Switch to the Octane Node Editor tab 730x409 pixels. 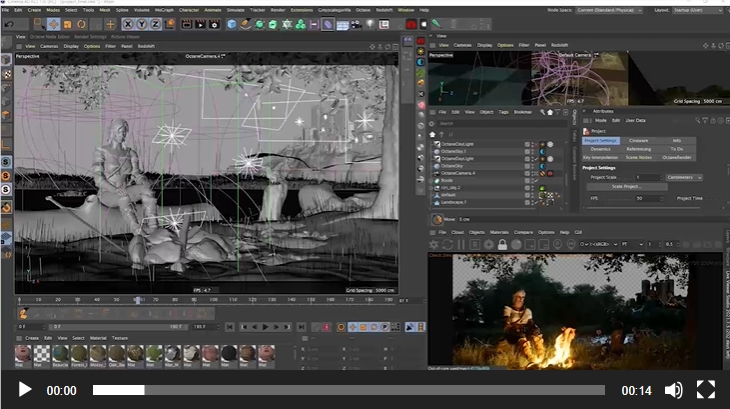(x=50, y=37)
